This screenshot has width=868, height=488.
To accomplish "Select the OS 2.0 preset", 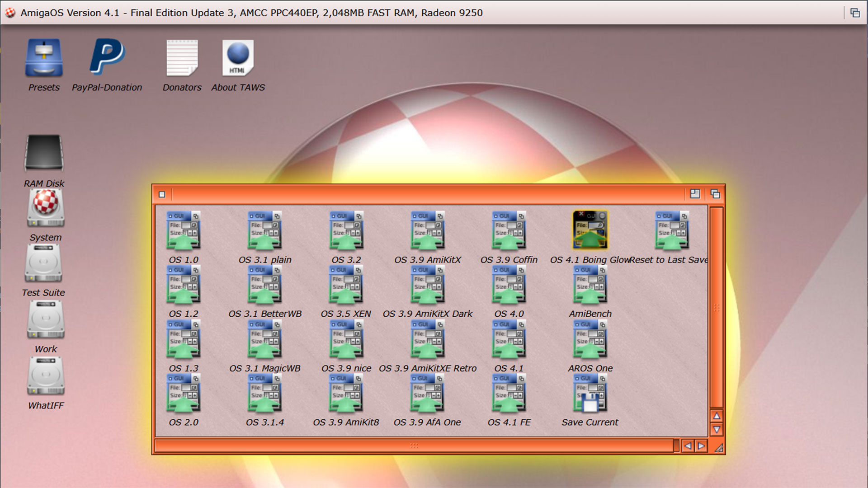I will tap(183, 393).
